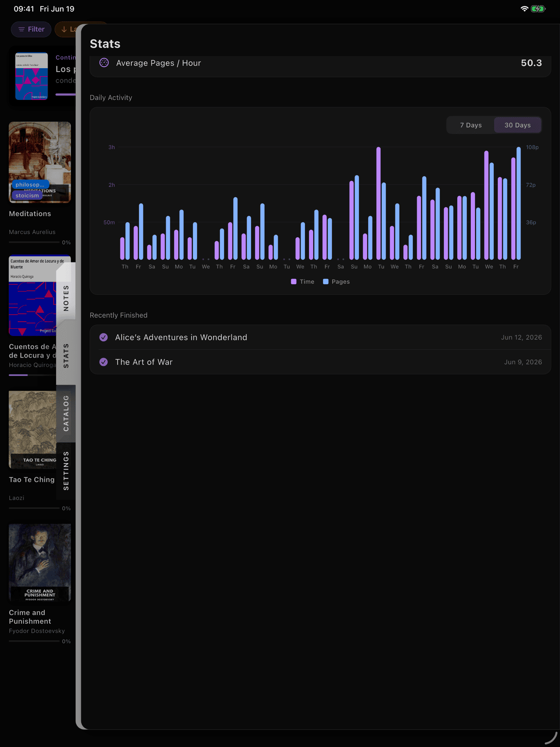
Task: Click the Tao Te Ching progress bar
Action: click(x=34, y=508)
